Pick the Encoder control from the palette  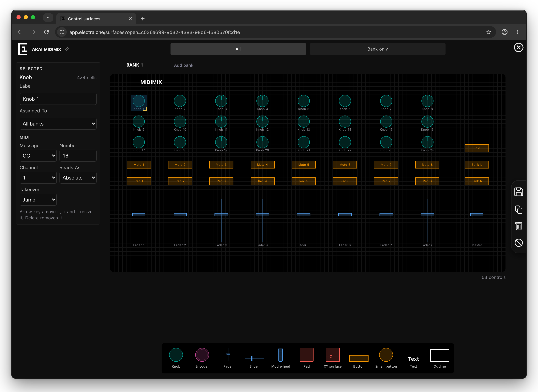click(202, 358)
